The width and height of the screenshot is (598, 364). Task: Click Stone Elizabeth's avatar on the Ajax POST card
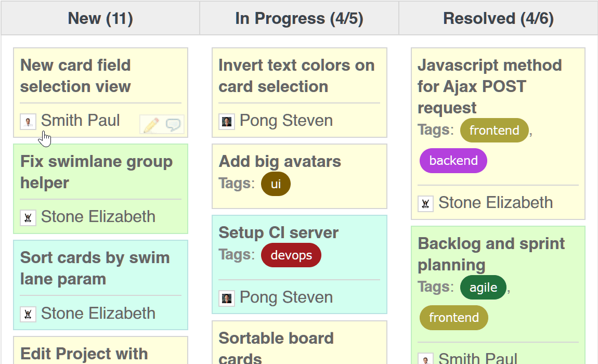[425, 203]
